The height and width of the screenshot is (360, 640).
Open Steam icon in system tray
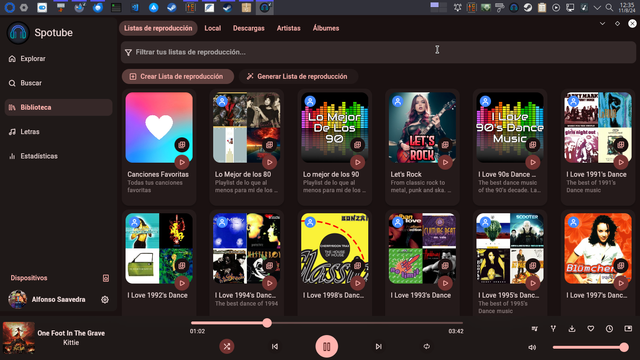(x=528, y=7)
